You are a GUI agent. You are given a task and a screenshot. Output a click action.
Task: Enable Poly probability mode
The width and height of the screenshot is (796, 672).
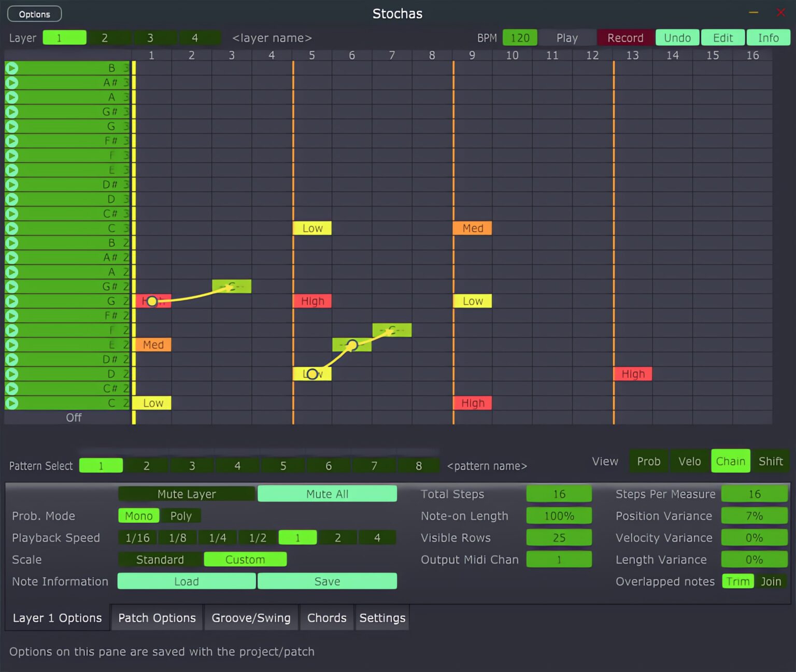[x=181, y=516]
